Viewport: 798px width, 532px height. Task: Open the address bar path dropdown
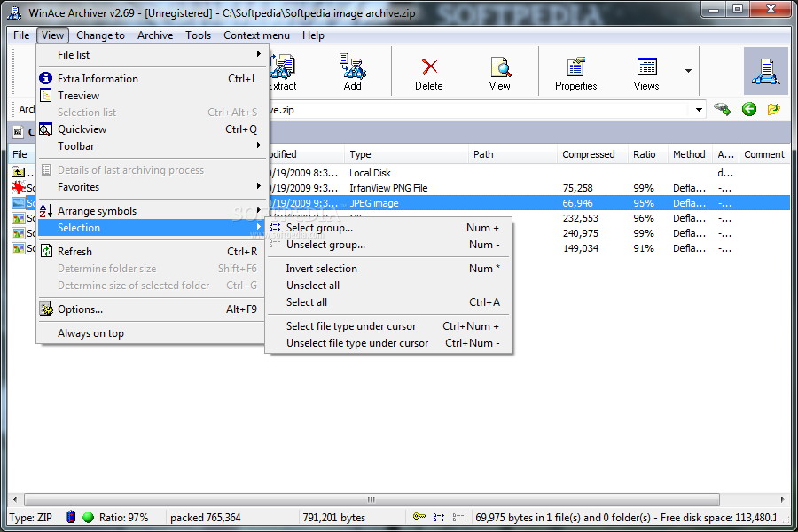tap(699, 109)
